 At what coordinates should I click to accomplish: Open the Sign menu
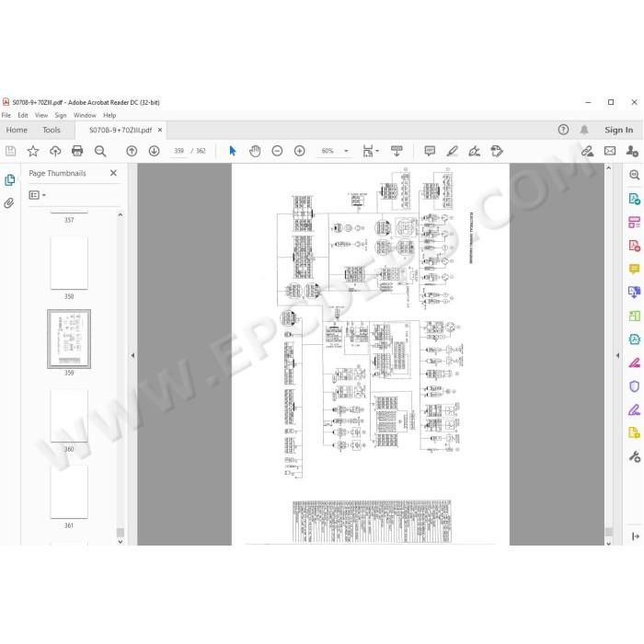[x=61, y=115]
